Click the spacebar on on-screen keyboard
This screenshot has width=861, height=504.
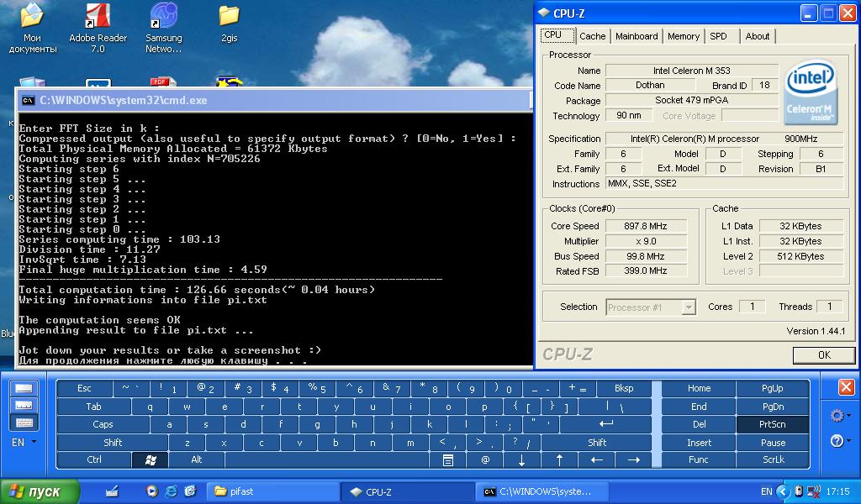click(326, 460)
